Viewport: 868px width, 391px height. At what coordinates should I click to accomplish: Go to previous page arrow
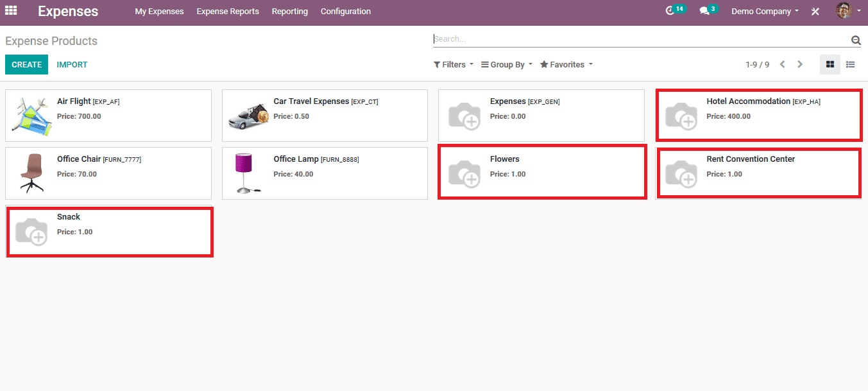point(783,64)
